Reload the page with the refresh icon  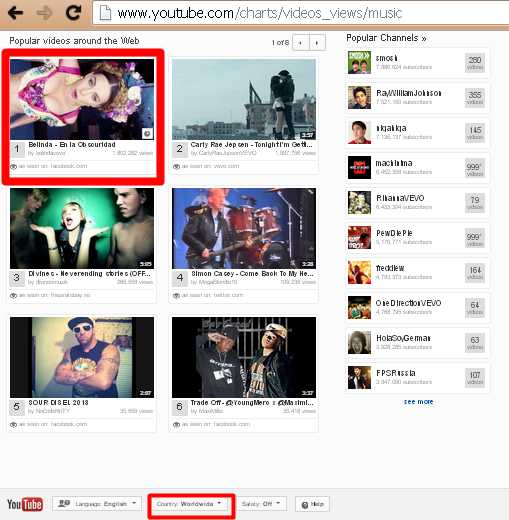[x=73, y=12]
